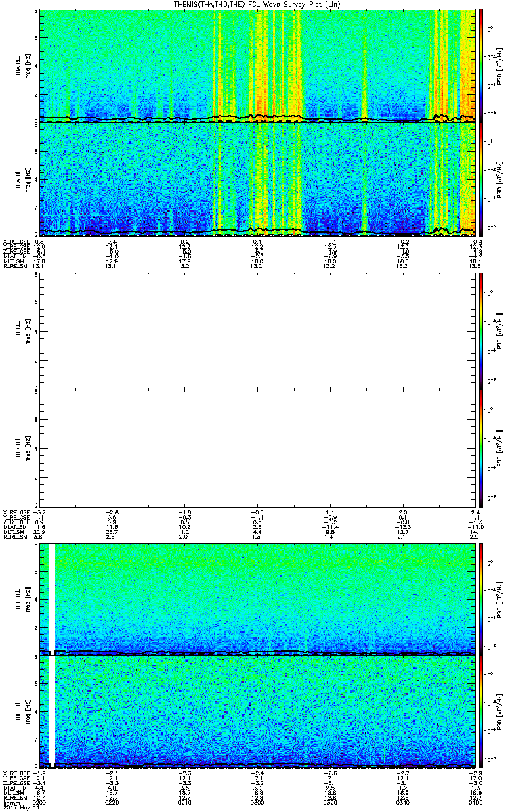Click the 'THD B⊥ freq [Hz]' axis label
The image size is (508, 812).
tap(22, 332)
